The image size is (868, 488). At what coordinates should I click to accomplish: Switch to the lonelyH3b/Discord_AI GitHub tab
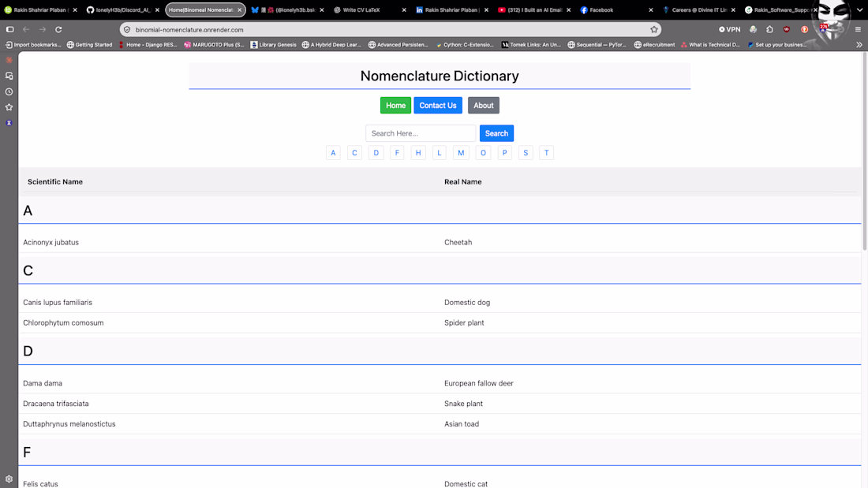pyautogui.click(x=123, y=10)
